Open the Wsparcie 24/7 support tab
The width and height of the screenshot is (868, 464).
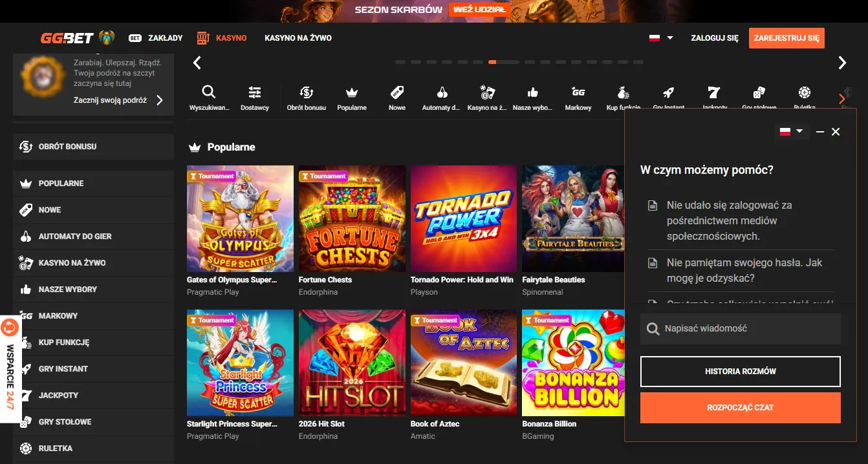tap(10, 368)
